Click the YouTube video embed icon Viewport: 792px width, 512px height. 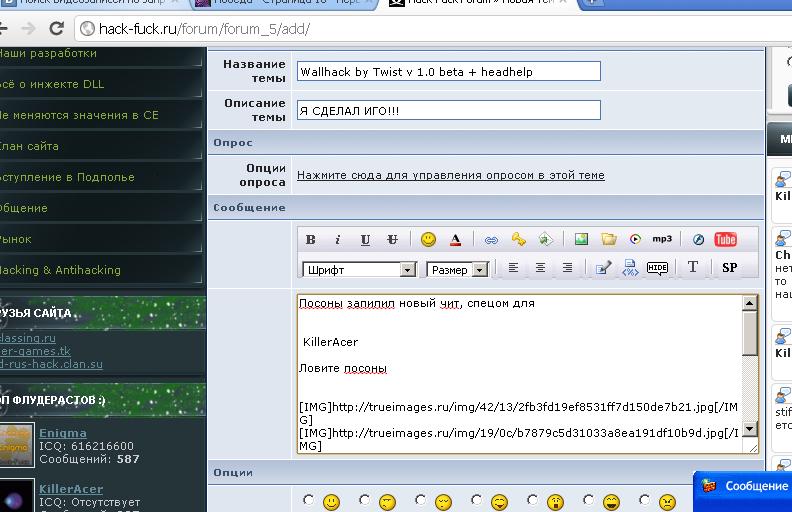click(x=726, y=240)
